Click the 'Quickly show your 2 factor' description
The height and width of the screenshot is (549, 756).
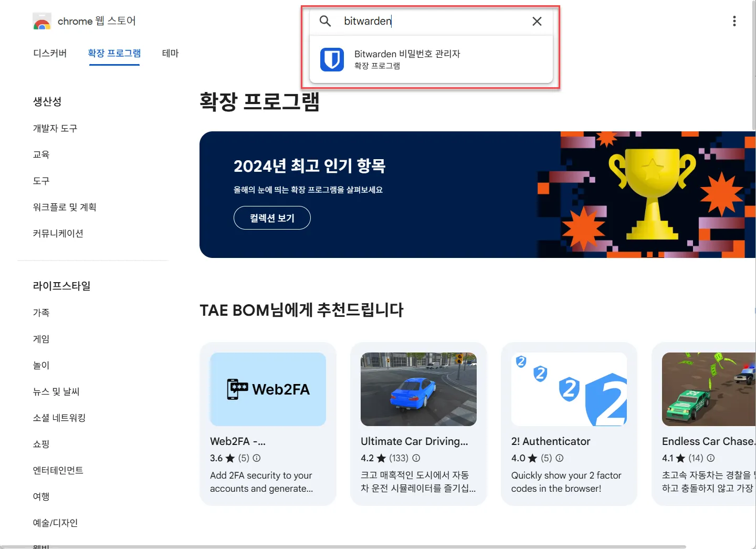click(566, 482)
